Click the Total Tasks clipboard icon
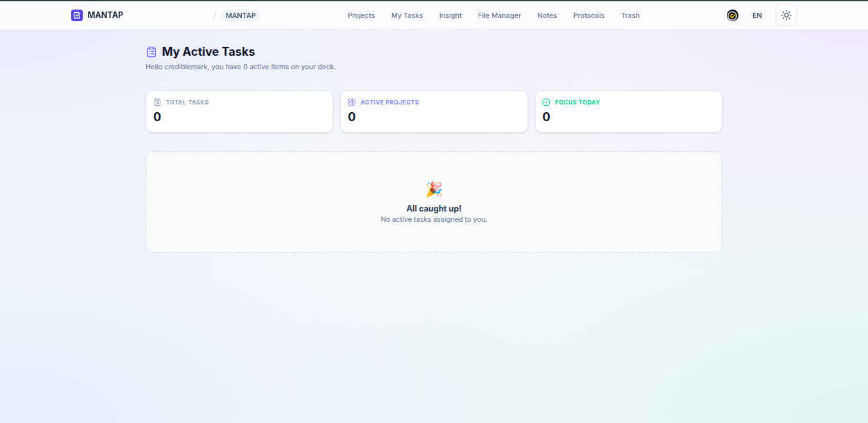The height and width of the screenshot is (423, 868). 157,102
